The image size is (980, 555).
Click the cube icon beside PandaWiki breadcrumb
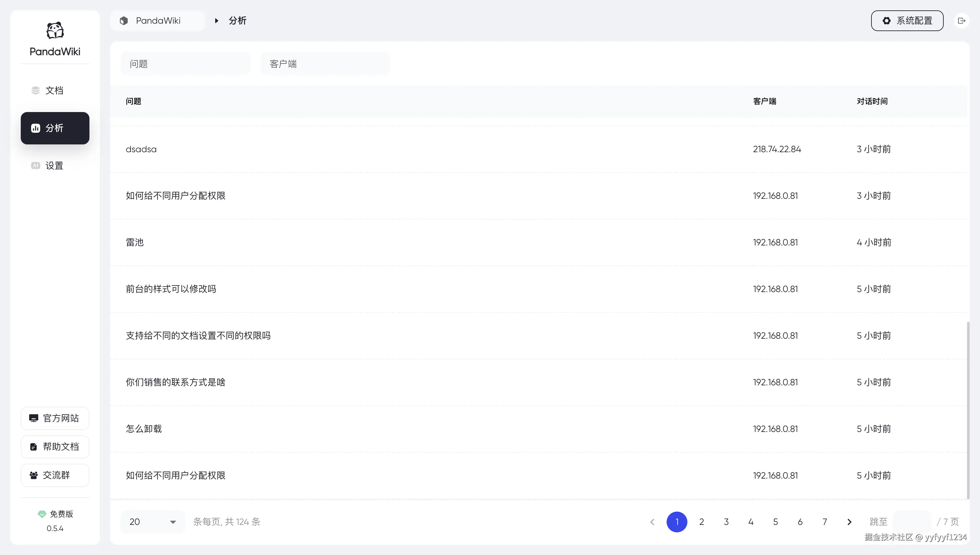[x=123, y=21]
